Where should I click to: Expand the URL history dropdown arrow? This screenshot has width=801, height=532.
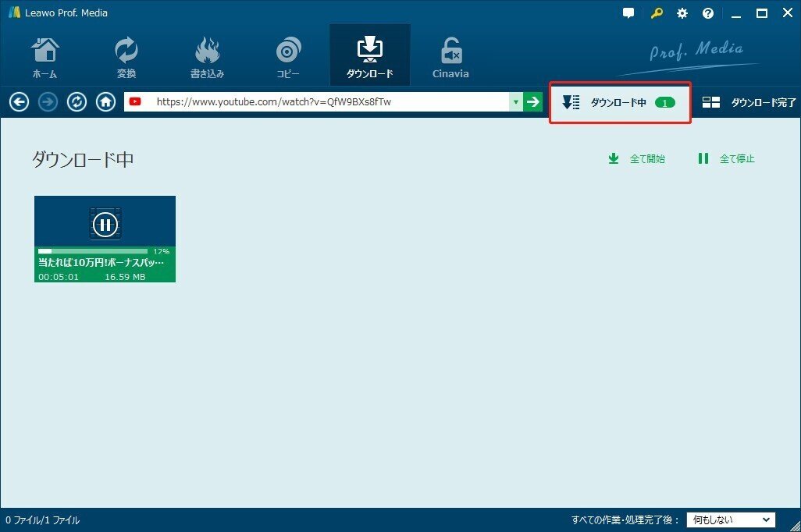(515, 101)
